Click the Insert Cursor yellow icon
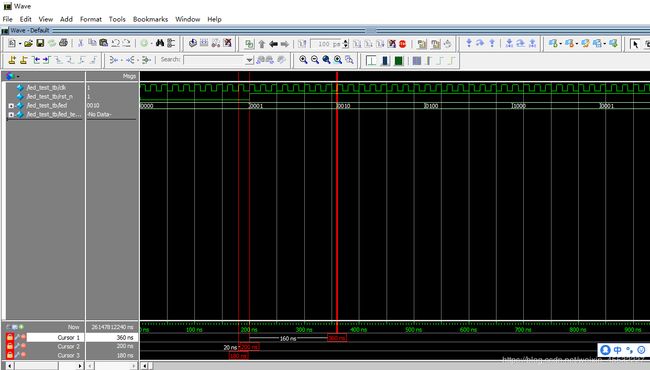 coord(12,60)
